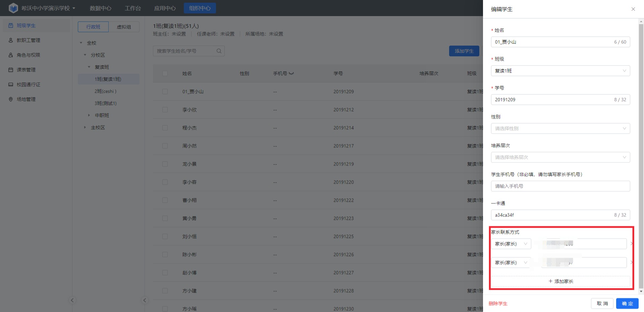Open 校园通行证 in sidebar
644x312 pixels.
(x=28, y=84)
